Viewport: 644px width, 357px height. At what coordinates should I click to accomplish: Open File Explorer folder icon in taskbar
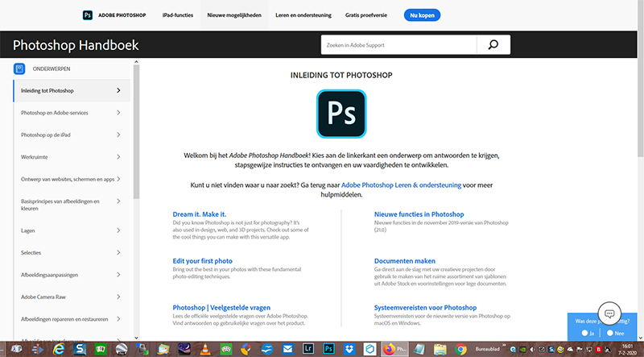point(440,349)
